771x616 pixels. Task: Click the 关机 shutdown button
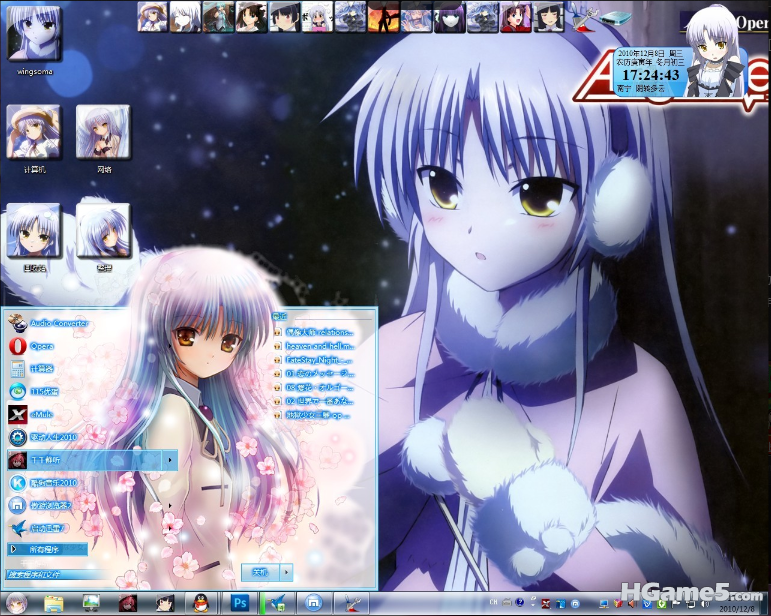tap(259, 572)
